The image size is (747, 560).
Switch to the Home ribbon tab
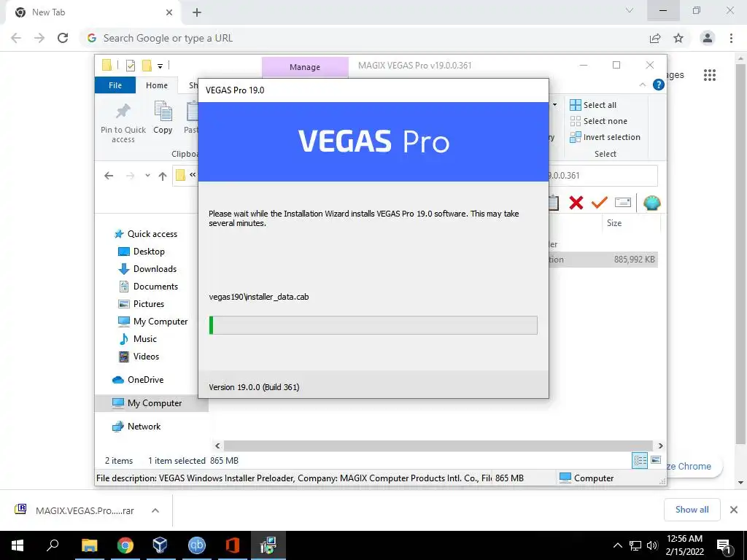click(157, 85)
